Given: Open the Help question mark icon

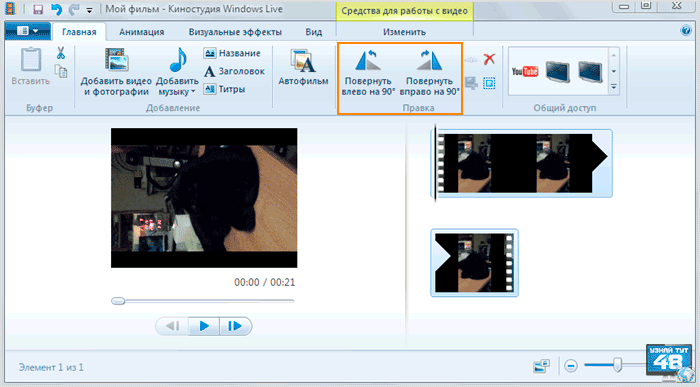Looking at the screenshot, I should 686,31.
